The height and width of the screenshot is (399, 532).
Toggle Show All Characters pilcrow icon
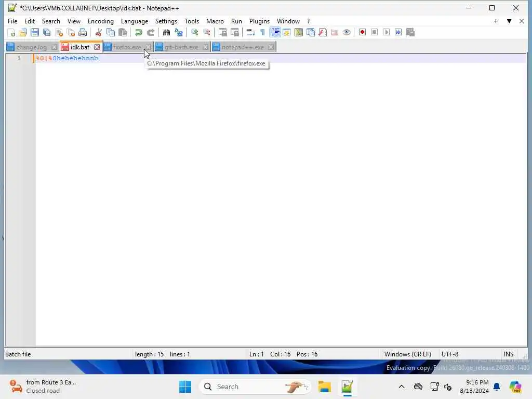[262, 32]
